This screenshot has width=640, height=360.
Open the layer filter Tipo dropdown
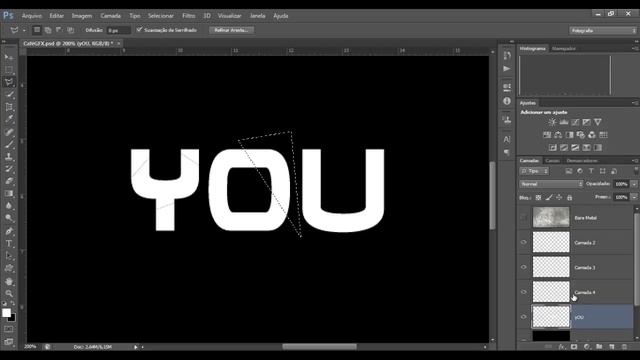pyautogui.click(x=534, y=171)
